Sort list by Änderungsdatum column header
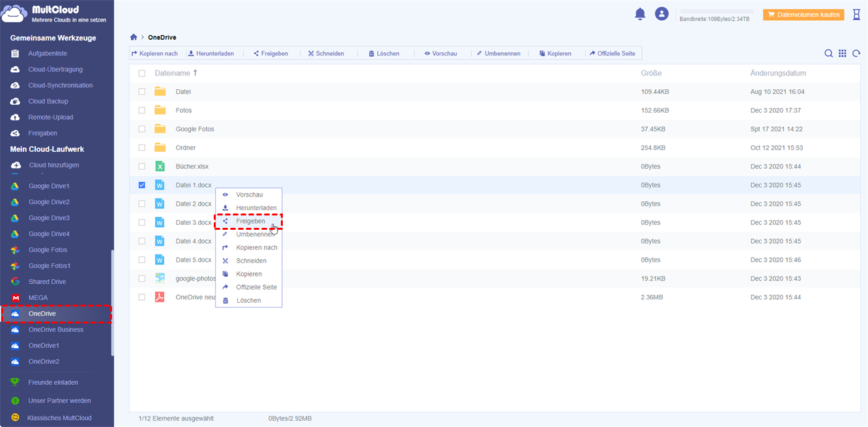Screen dimensions: 868x427 [777, 74]
